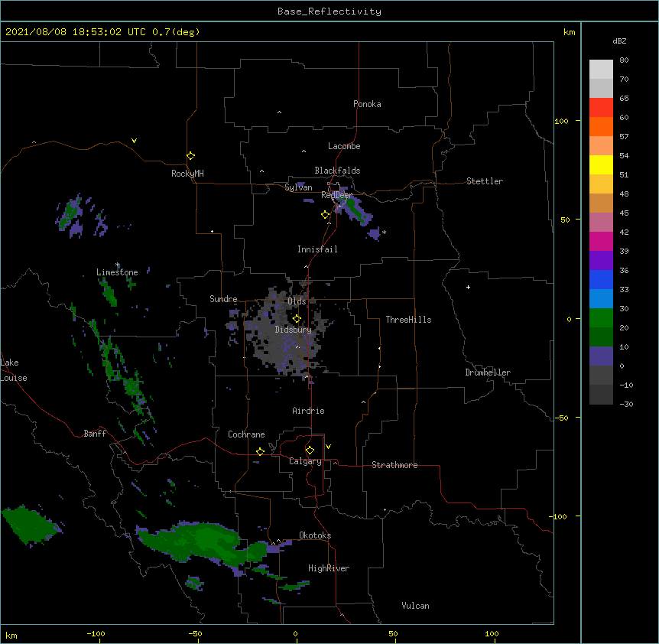Click the RockyMH label

[x=187, y=173]
